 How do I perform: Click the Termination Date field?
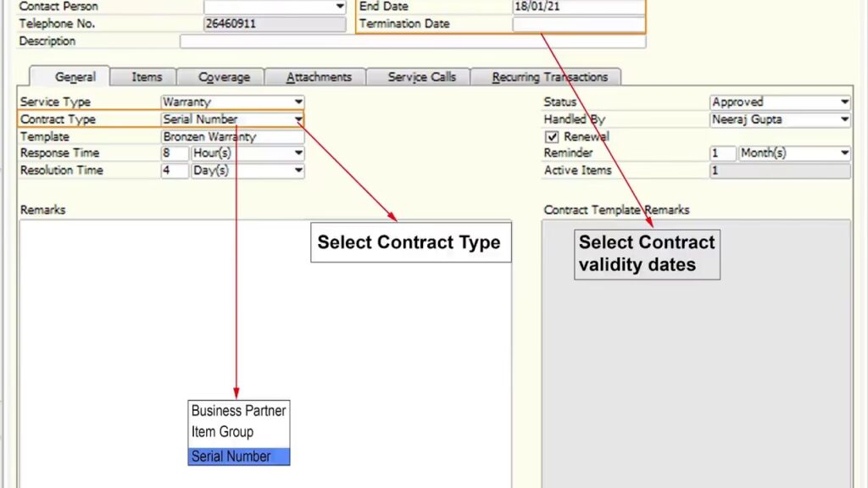point(578,24)
